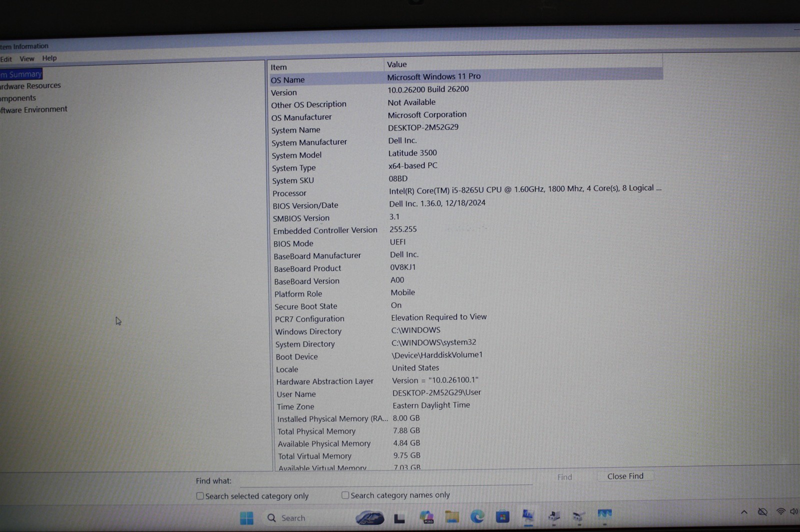
Task: Open the search highlight image in taskbar
Action: tap(370, 518)
